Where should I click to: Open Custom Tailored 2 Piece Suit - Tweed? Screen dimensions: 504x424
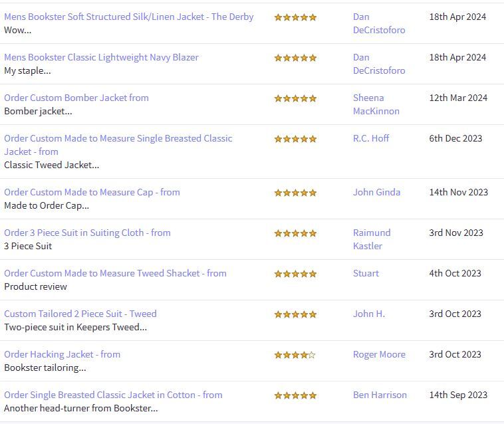tap(80, 314)
